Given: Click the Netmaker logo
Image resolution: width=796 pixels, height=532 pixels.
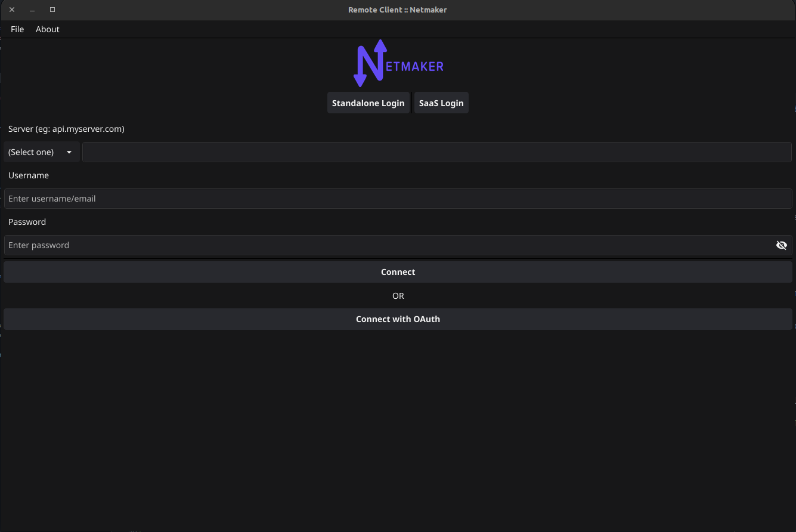Looking at the screenshot, I should point(398,63).
